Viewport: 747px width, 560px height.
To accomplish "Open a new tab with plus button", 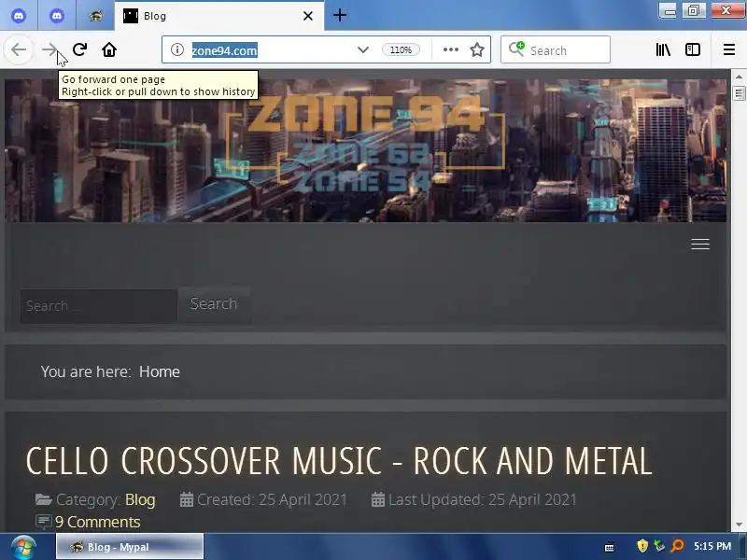I will pyautogui.click(x=340, y=15).
